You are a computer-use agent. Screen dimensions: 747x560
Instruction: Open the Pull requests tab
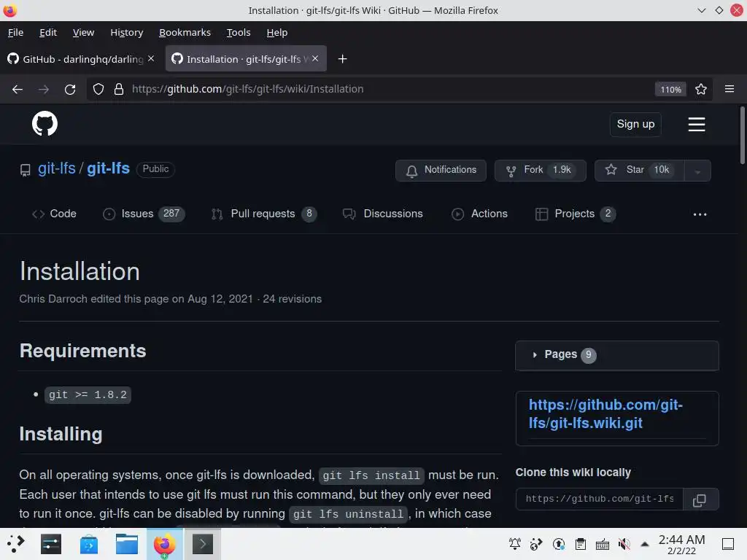tap(264, 214)
